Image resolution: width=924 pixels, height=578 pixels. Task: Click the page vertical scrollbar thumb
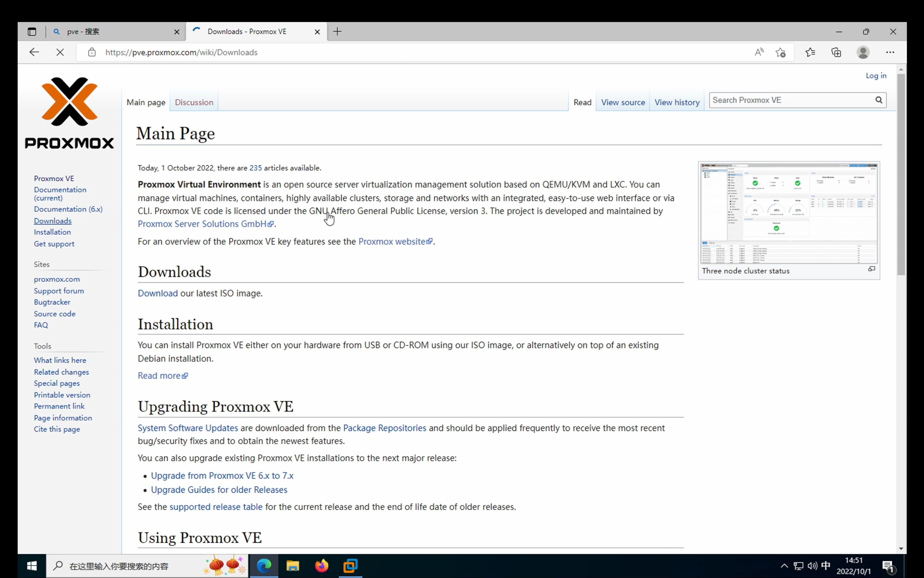click(x=901, y=174)
